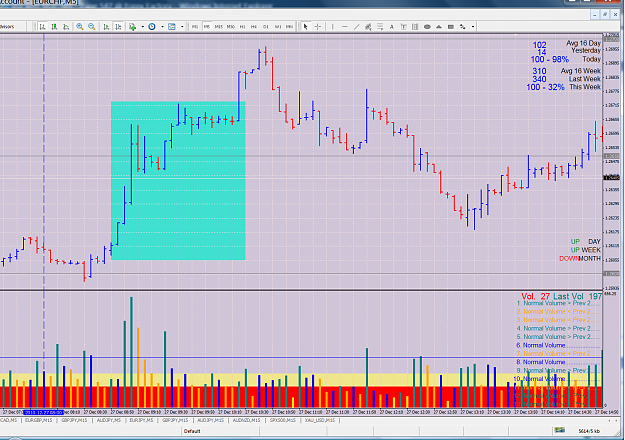Switch chart to bar chart mode
The height and width of the screenshot is (440, 625).
click(42, 27)
